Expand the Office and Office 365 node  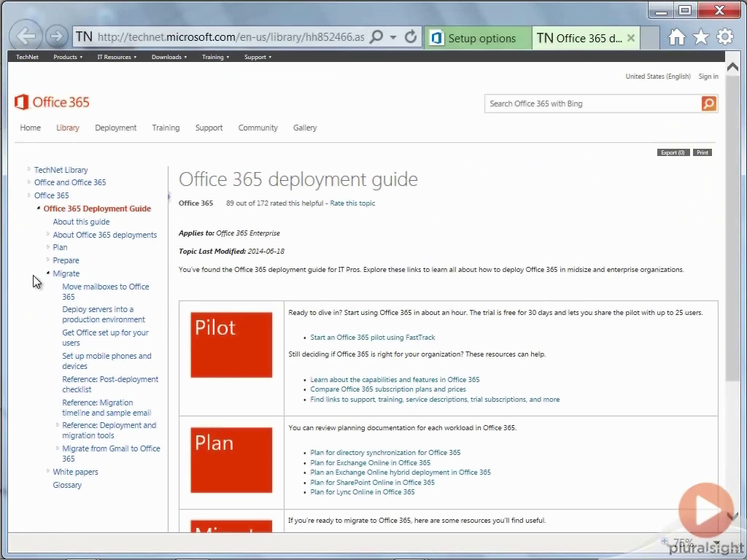pyautogui.click(x=29, y=182)
